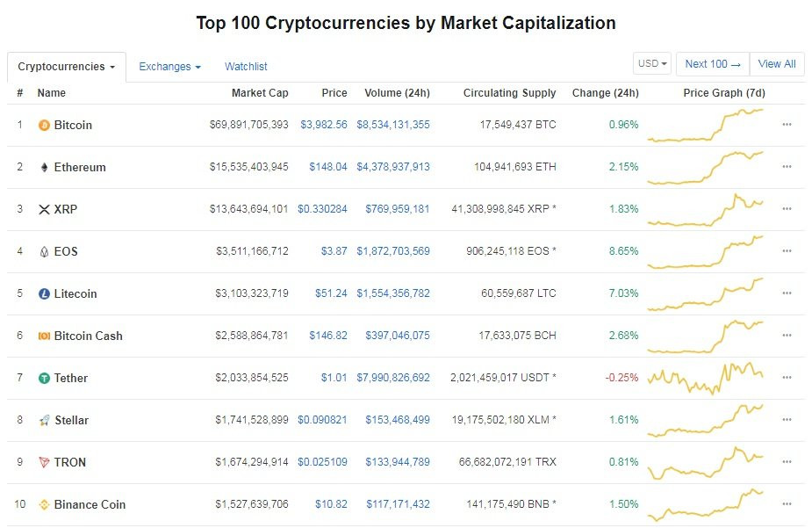The image size is (812, 528).
Task: Click the Stellar rocket logo icon
Action: coord(44,421)
